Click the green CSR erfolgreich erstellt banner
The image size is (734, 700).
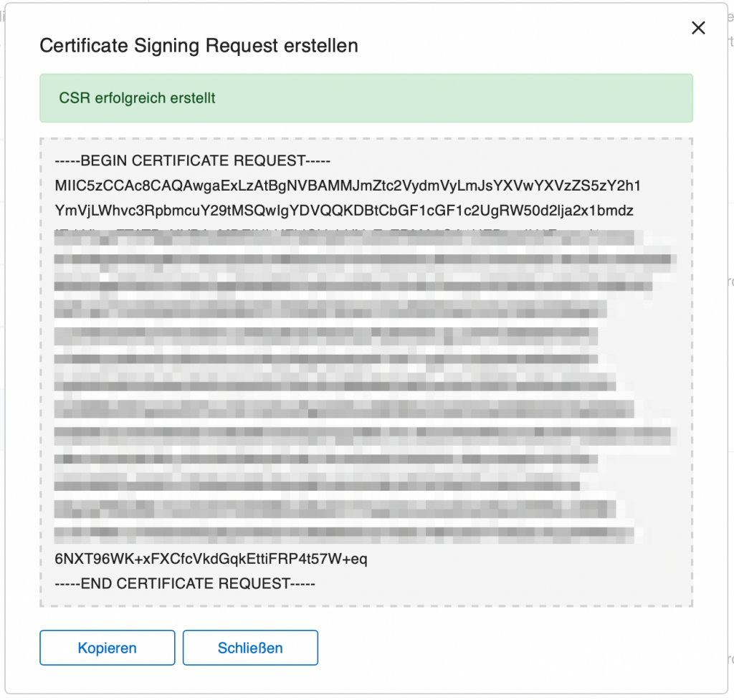(x=366, y=98)
